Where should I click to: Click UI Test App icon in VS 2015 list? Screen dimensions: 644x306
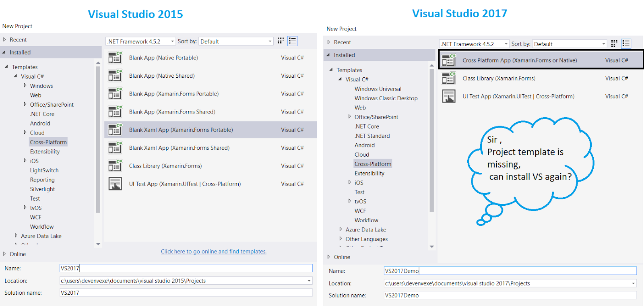click(115, 184)
